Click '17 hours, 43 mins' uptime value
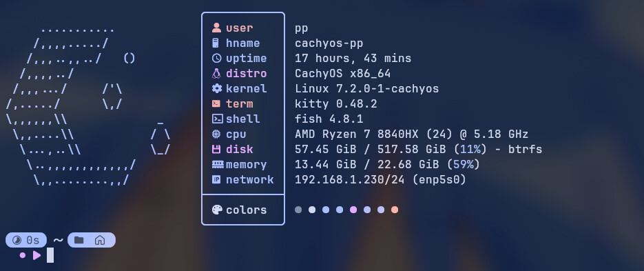The height and width of the screenshot is (271, 644). 353,59
